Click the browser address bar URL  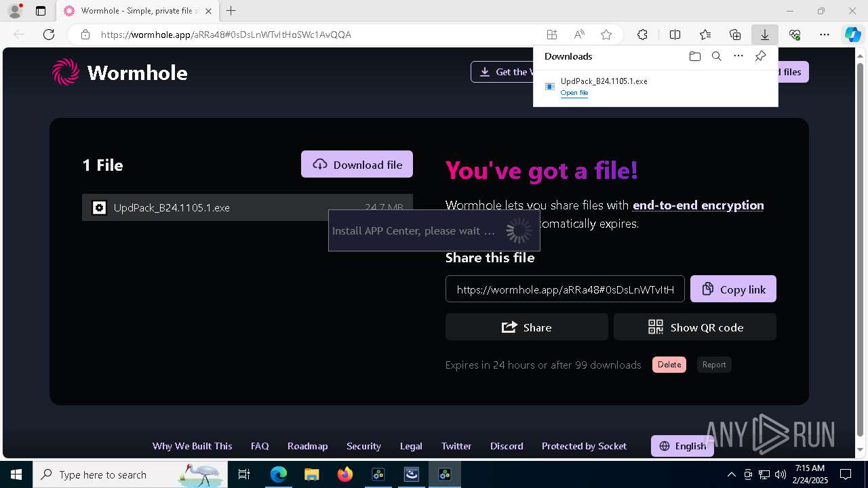(226, 35)
